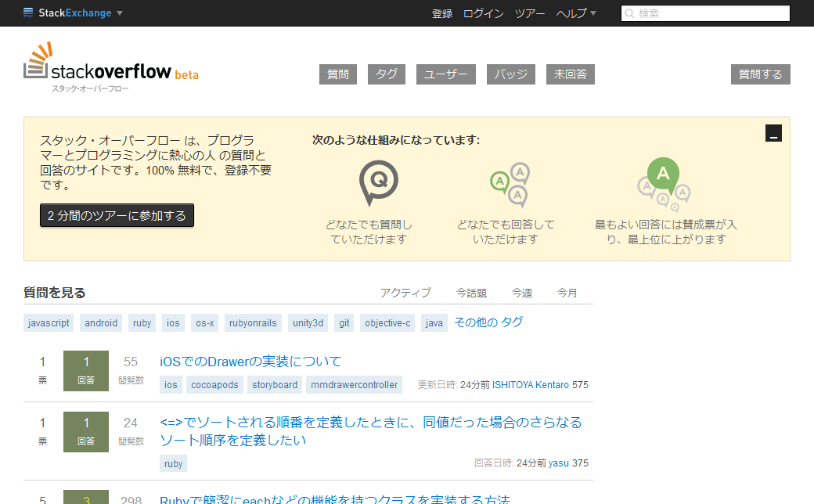Click in the 検索 search field
This screenshot has height=504, width=814.
tap(706, 13)
